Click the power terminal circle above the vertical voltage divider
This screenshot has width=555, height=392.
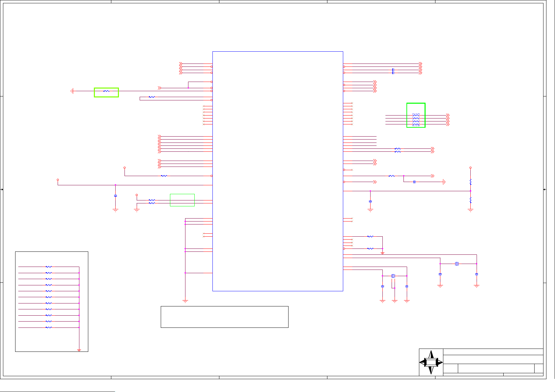coord(470,168)
